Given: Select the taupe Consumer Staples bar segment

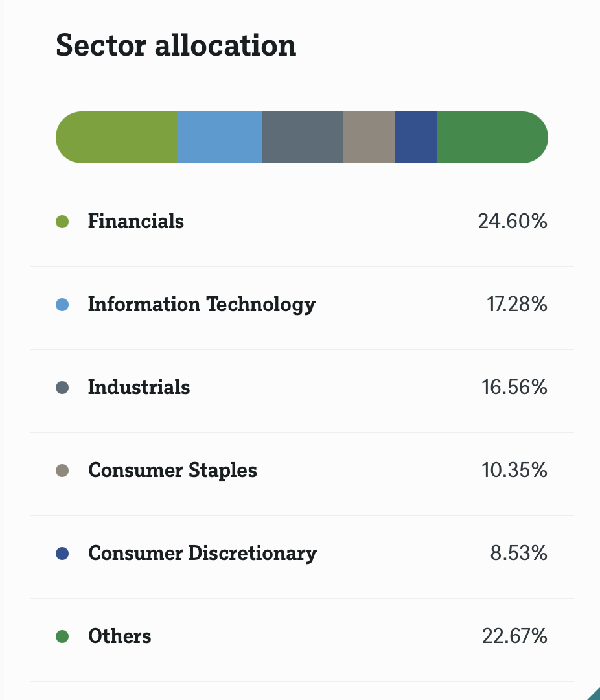Looking at the screenshot, I should (x=369, y=137).
